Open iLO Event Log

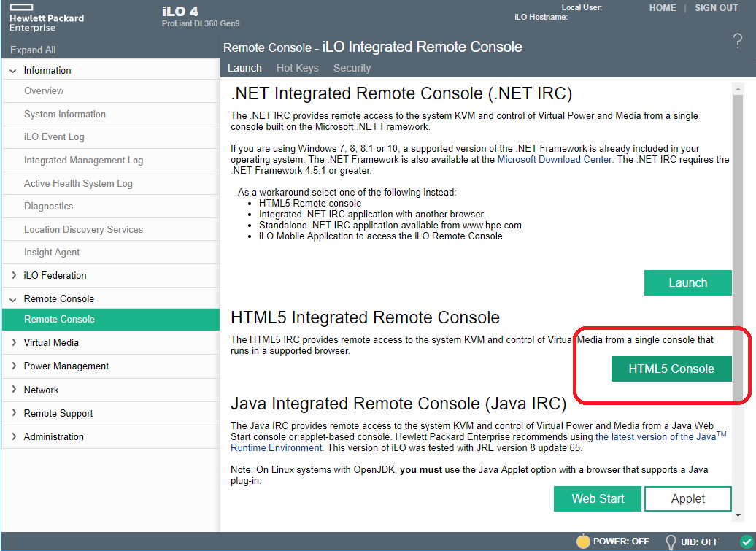[111, 137]
